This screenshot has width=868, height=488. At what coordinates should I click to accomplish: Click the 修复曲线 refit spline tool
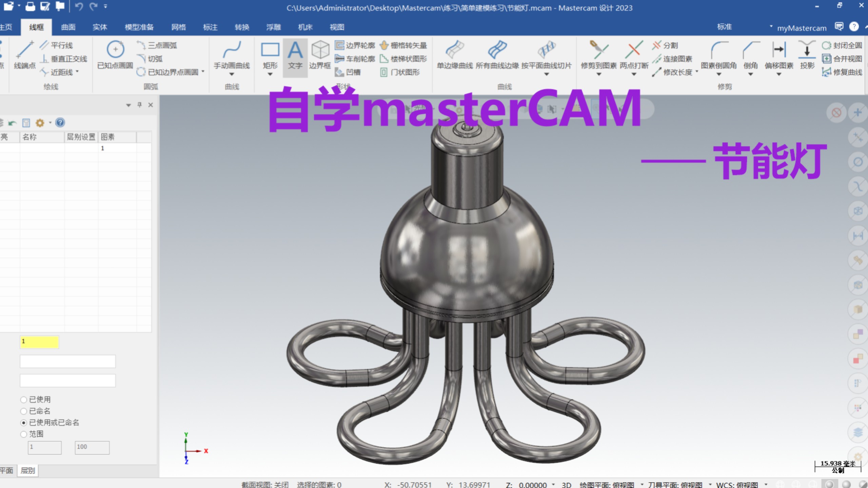coord(842,72)
